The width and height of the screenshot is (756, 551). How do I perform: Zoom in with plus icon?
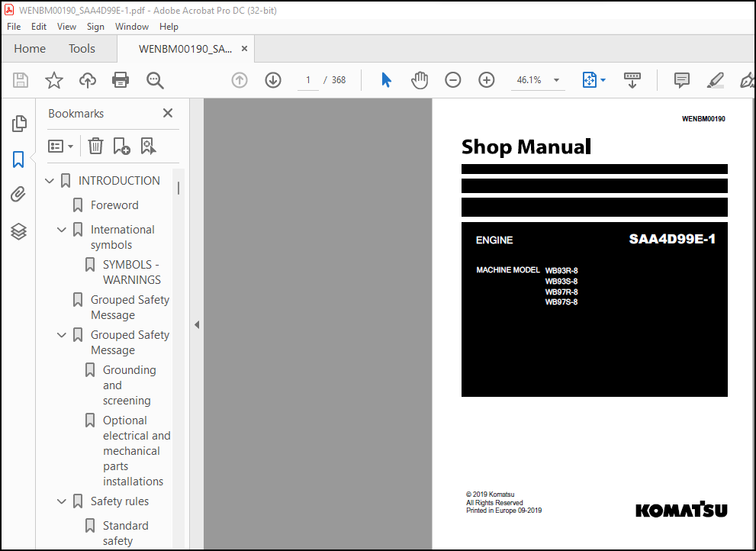(487, 80)
